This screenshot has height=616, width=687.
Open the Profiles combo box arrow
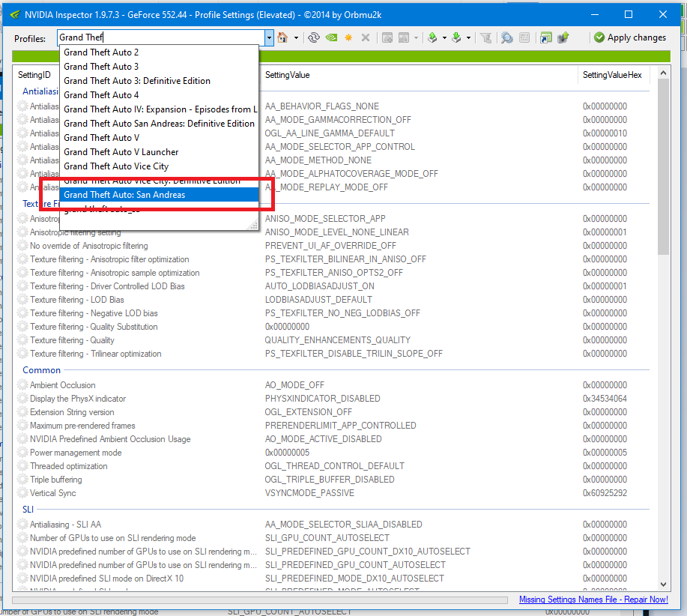click(x=269, y=37)
